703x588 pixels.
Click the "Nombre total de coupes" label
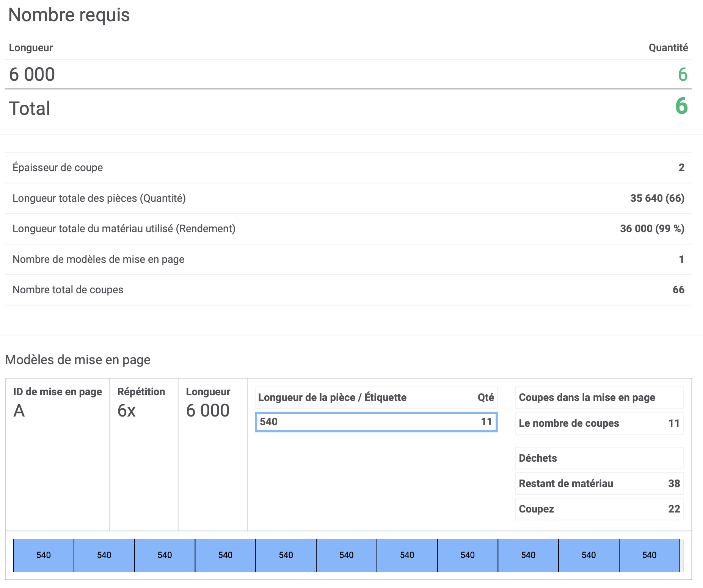tap(68, 290)
